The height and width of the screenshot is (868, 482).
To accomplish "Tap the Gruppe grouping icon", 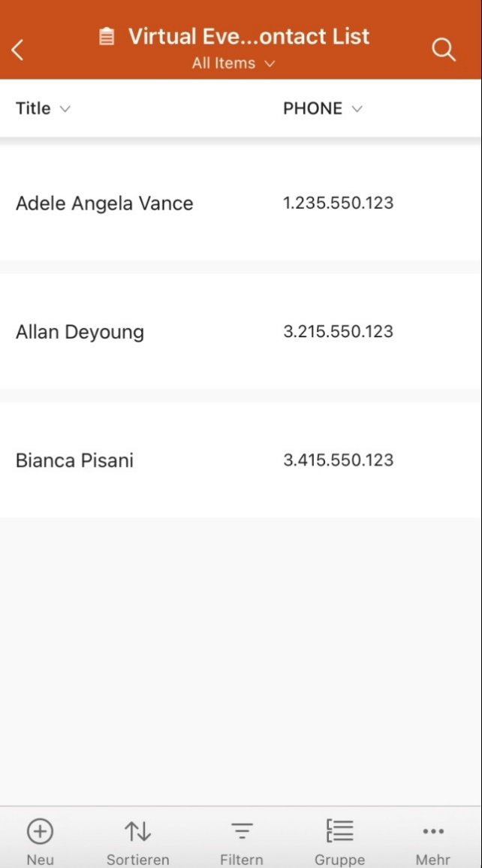I will coord(339,831).
